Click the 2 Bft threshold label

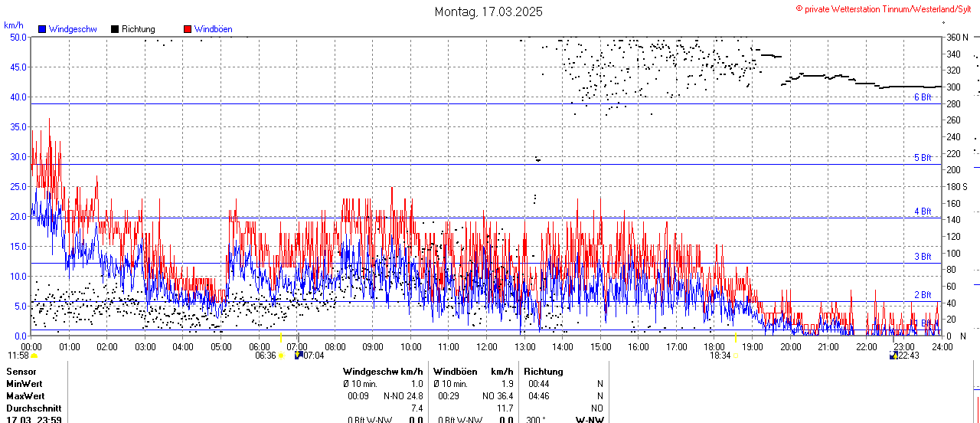tap(923, 295)
